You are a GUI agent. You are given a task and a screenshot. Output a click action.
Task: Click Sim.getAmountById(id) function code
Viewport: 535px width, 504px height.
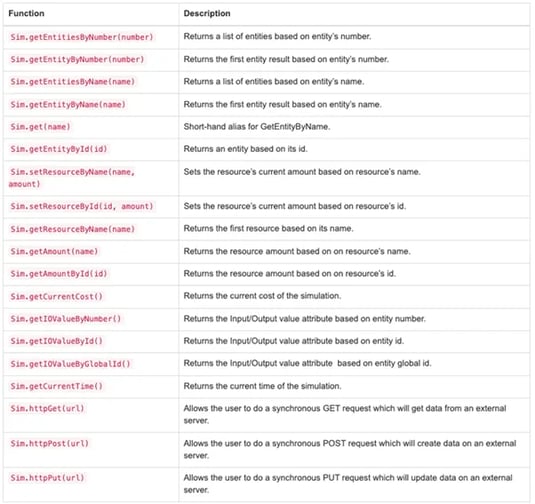59,274
